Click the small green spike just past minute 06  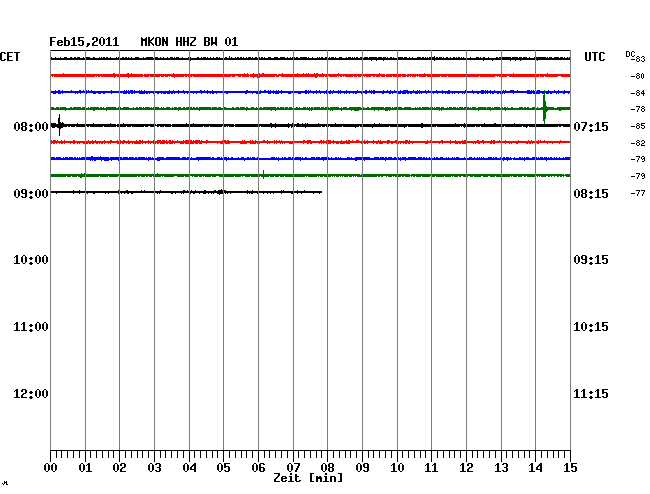click(263, 174)
